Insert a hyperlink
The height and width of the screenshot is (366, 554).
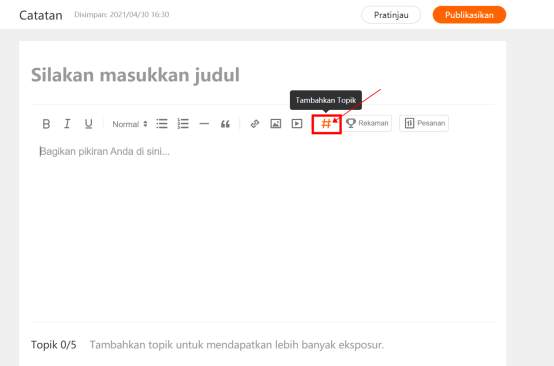click(x=255, y=124)
